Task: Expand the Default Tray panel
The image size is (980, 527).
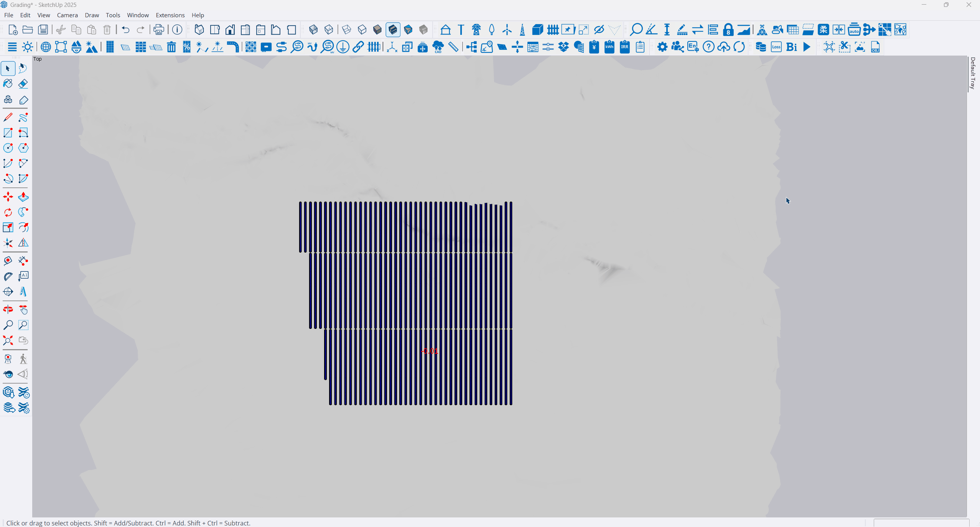Action: (x=973, y=73)
